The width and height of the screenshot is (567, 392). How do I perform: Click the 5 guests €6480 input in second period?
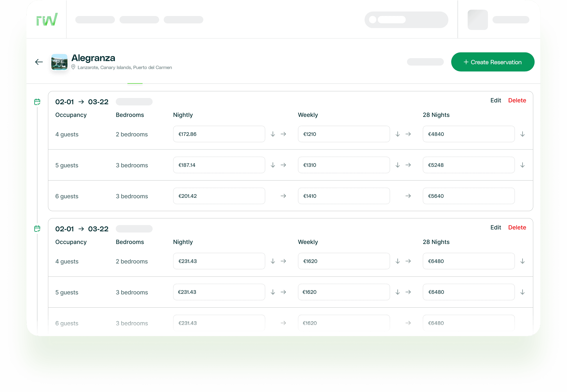pyautogui.click(x=469, y=292)
